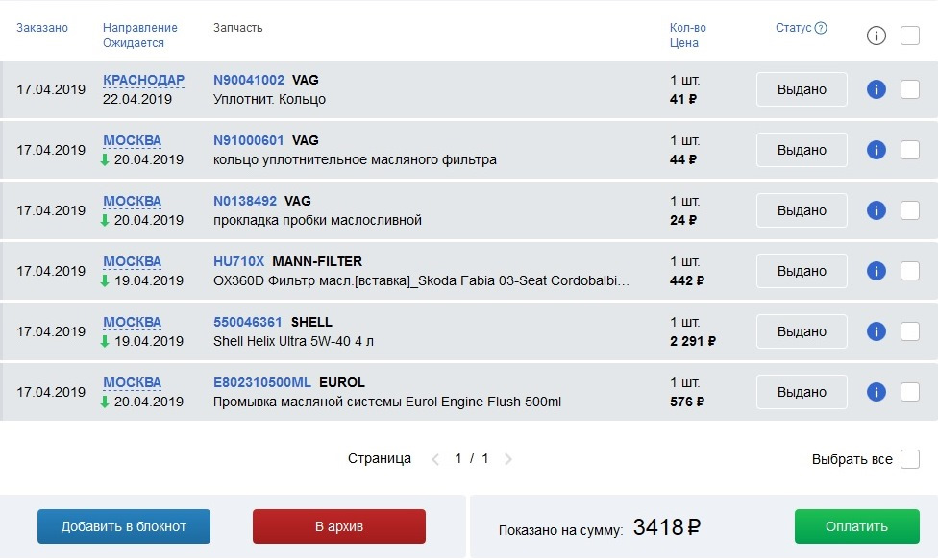Click the Направление column header
This screenshot has height=560, width=938.
pyautogui.click(x=140, y=28)
